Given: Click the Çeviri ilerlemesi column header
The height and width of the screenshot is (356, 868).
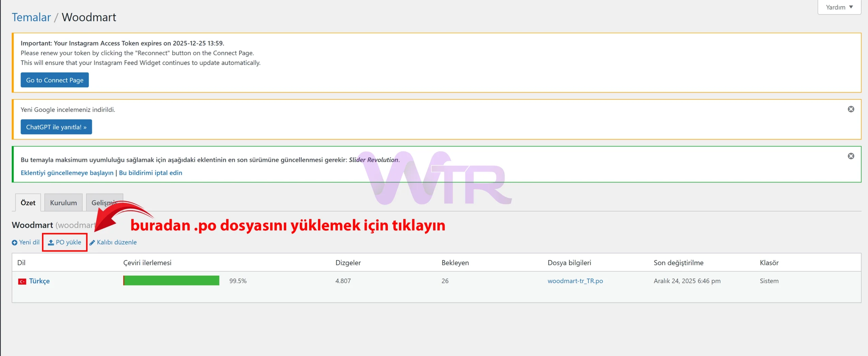Looking at the screenshot, I should tap(147, 263).
